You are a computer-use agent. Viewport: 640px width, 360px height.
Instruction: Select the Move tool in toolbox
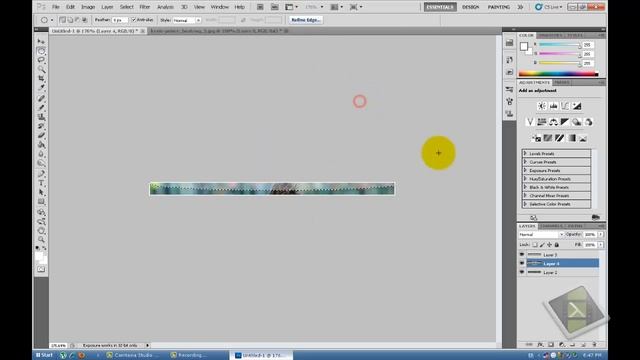41,41
